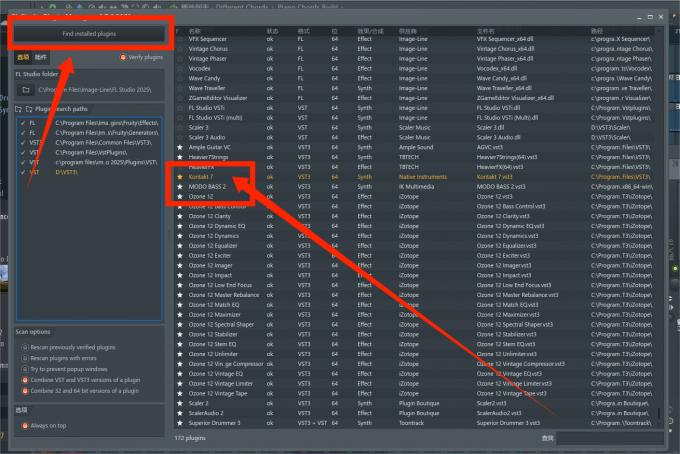Favorite the ZGameEditor Visualizer star
This screenshot has width=680, height=454.
pyautogui.click(x=180, y=98)
